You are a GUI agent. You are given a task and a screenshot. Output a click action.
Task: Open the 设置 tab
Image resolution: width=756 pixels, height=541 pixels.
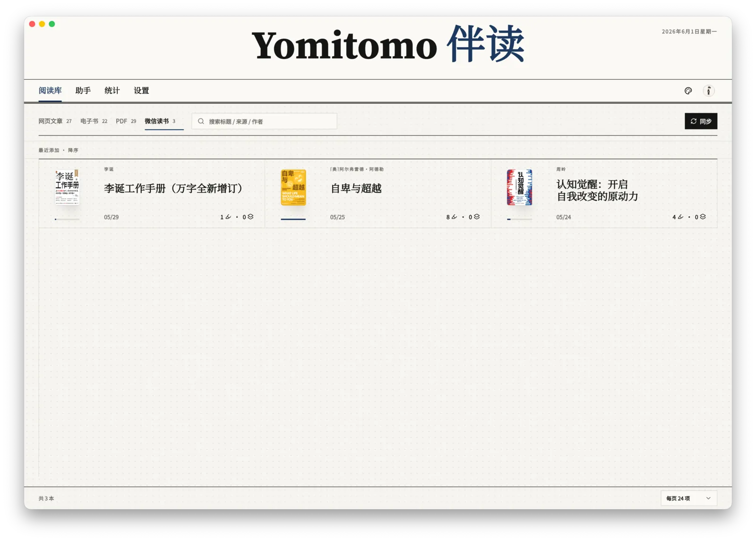(141, 91)
